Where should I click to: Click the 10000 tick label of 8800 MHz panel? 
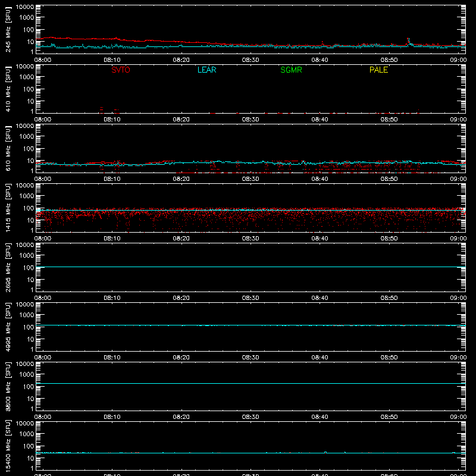25,364
